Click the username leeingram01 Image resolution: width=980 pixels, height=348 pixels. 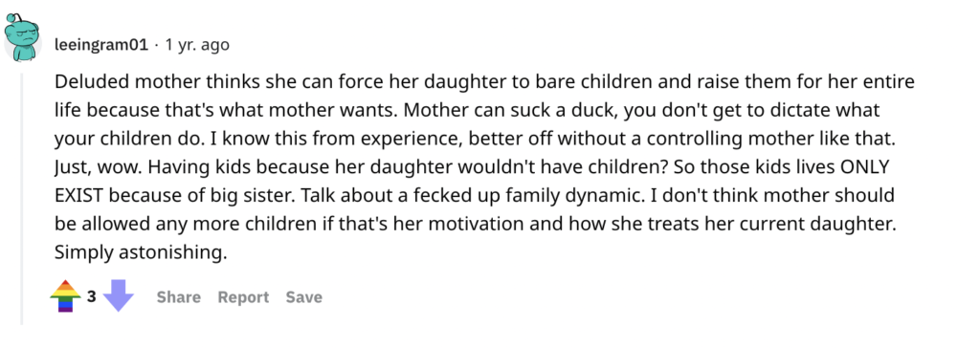(101, 45)
